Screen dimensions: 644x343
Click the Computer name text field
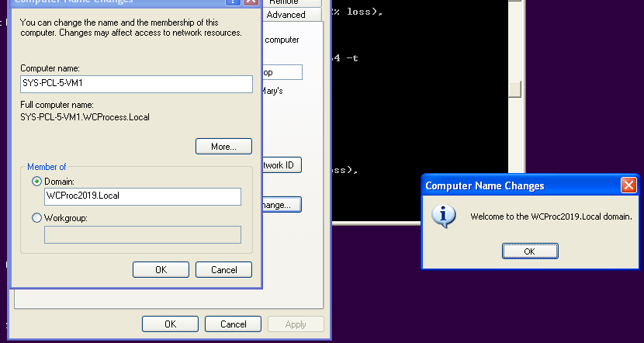(137, 84)
